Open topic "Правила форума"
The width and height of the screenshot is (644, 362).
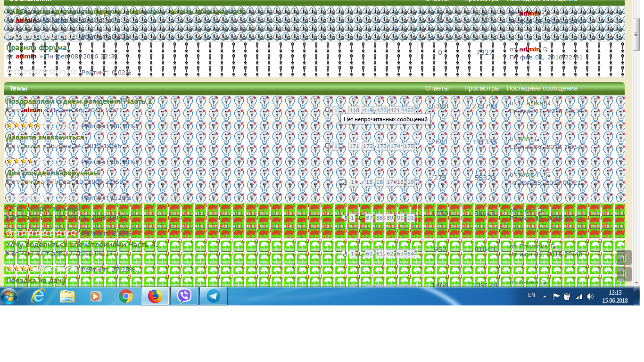(36, 48)
